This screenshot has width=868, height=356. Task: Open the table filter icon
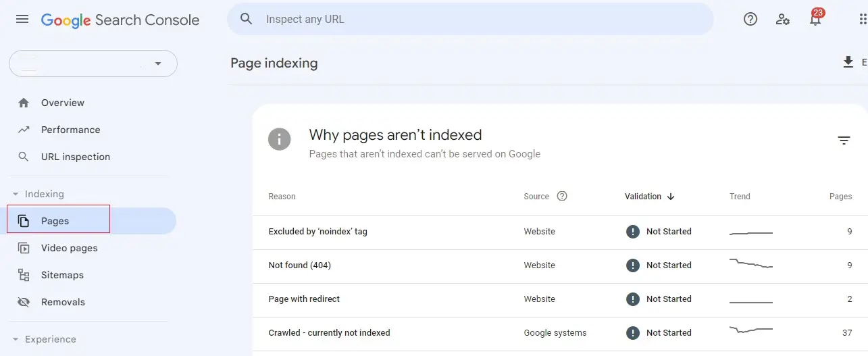coord(844,141)
